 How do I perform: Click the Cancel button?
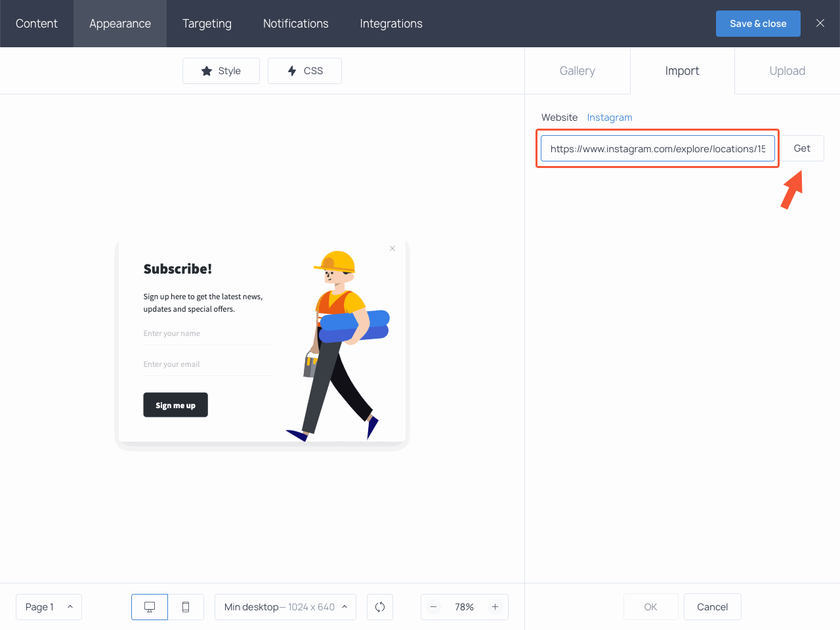[x=713, y=607]
